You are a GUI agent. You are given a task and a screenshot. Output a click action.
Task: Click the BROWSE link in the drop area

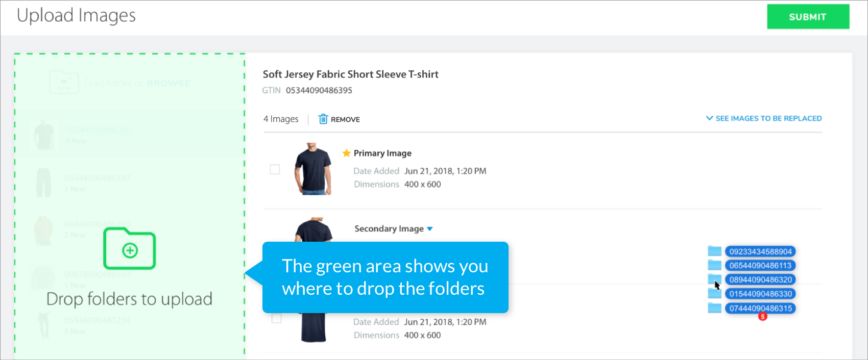coord(167,83)
